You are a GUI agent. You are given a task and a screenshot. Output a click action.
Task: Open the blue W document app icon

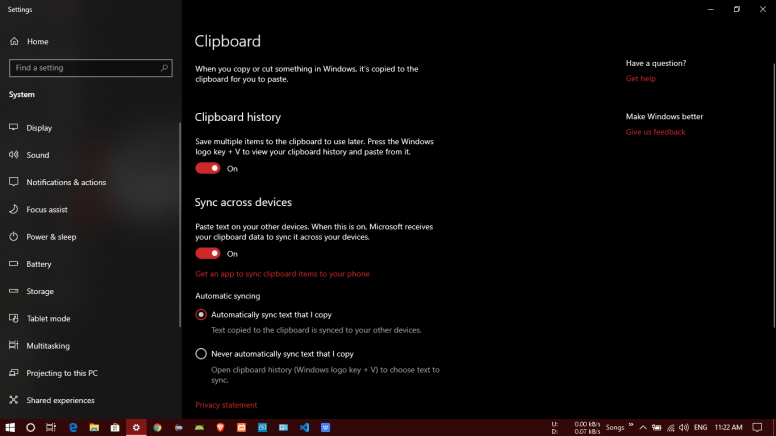coord(325,428)
